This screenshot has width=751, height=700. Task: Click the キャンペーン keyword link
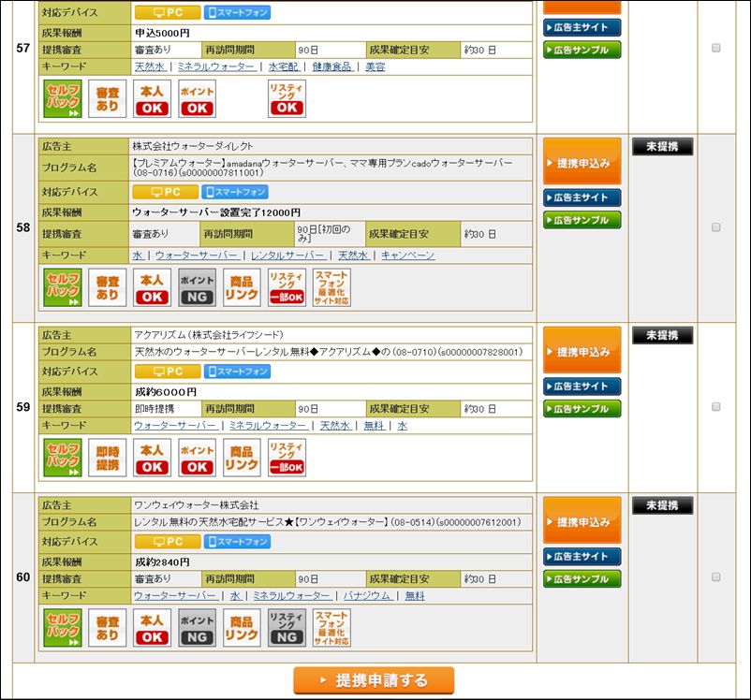coord(407,255)
